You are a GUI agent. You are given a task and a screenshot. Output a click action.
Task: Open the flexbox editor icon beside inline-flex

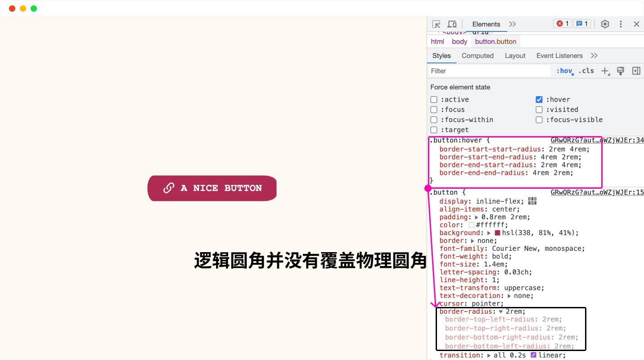(532, 201)
